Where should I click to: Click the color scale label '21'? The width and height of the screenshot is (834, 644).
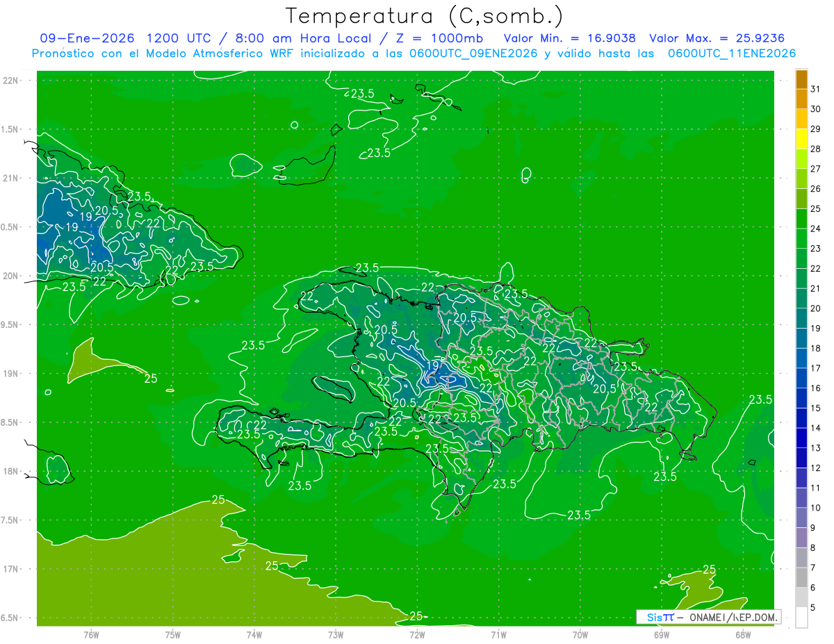815,288
